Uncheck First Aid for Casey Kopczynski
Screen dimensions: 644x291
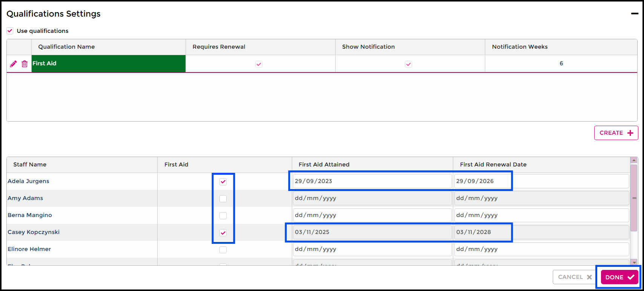point(223,232)
